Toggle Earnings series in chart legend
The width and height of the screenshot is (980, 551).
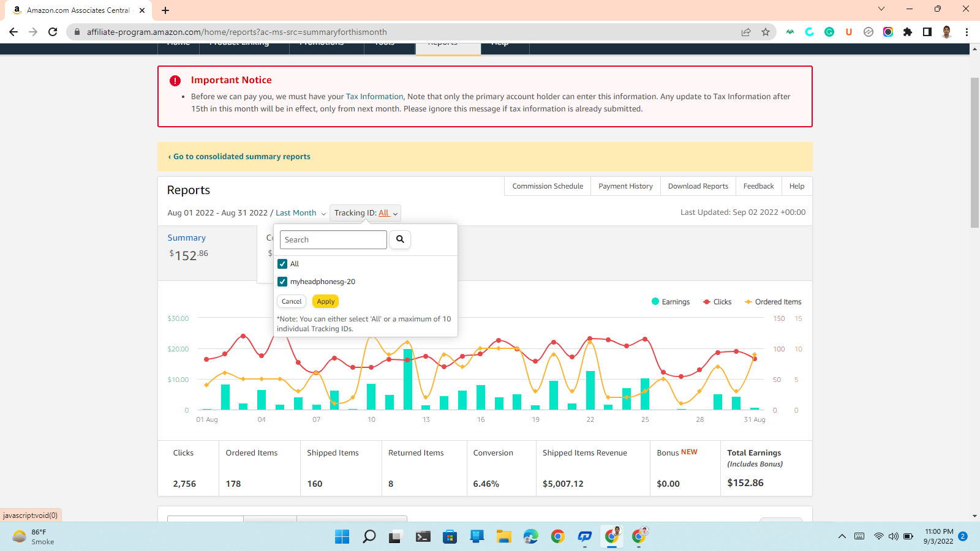671,302
